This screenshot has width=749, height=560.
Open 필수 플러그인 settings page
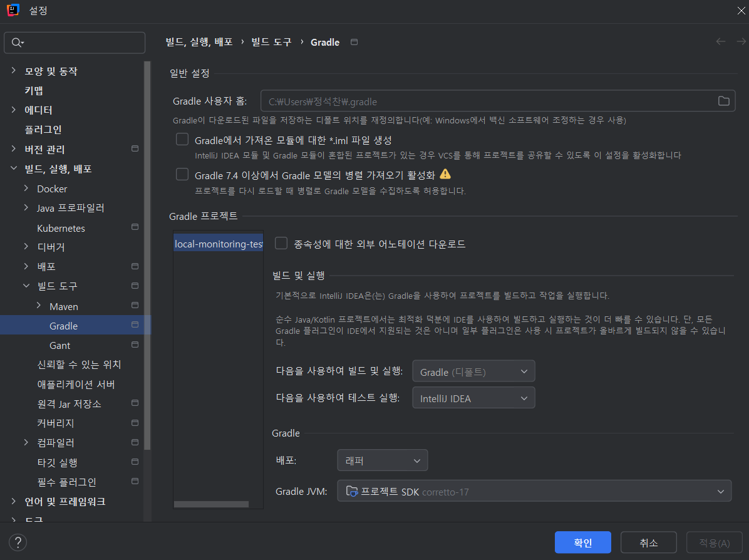pos(66,482)
